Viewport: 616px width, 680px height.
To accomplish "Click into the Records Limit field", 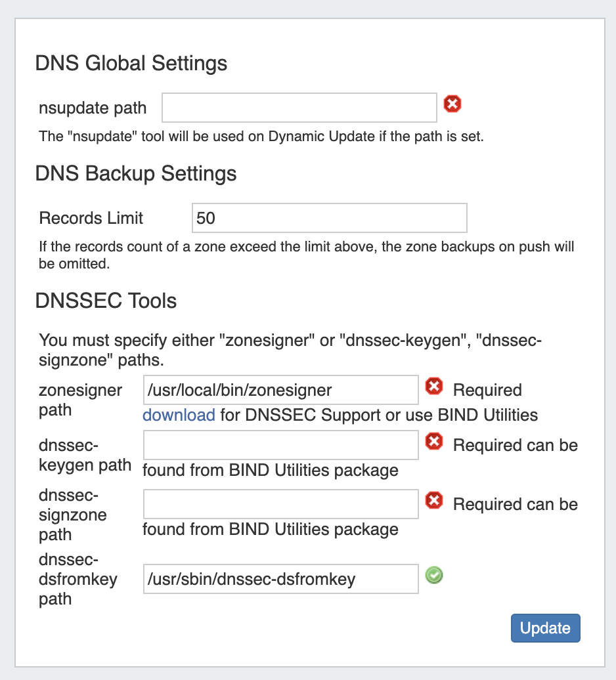I will (329, 218).
